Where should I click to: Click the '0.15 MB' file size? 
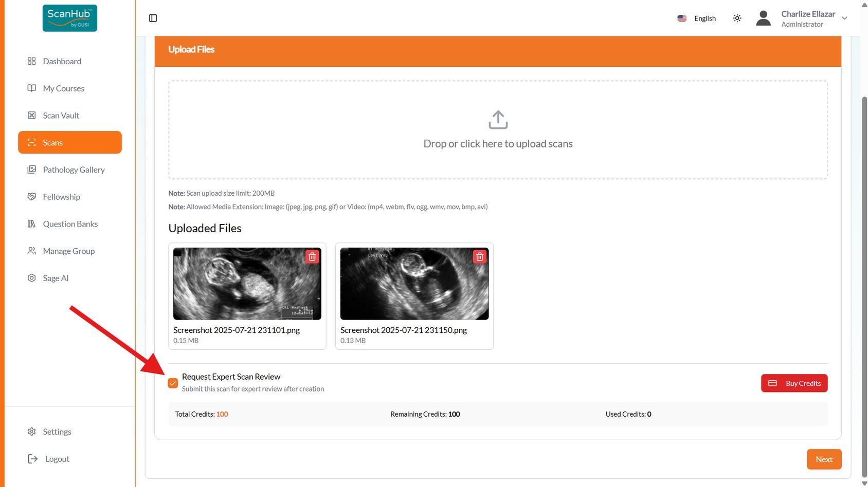click(x=186, y=341)
